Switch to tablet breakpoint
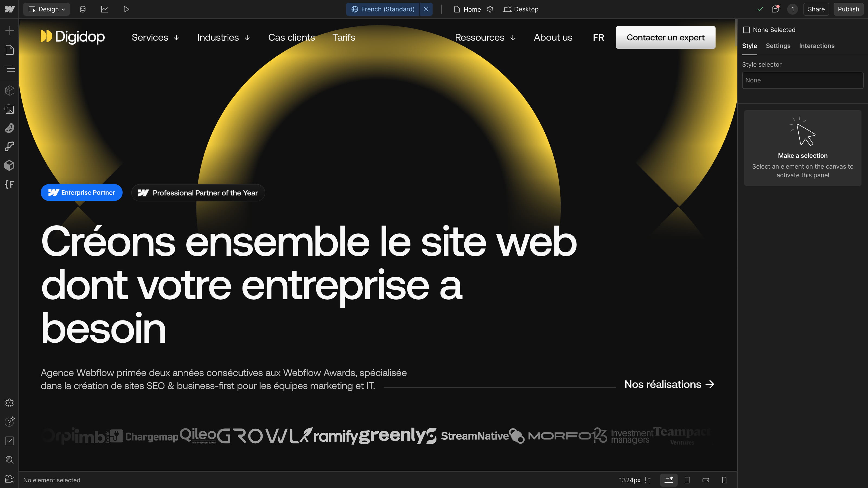 (687, 480)
